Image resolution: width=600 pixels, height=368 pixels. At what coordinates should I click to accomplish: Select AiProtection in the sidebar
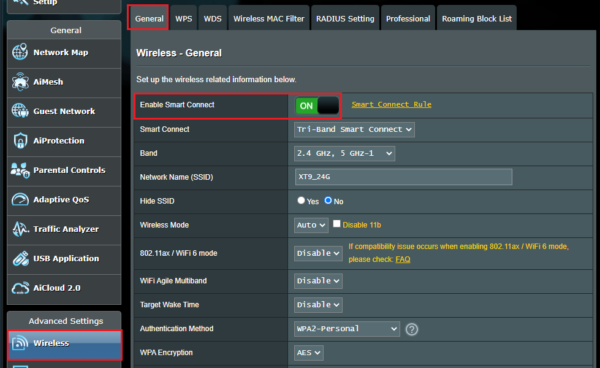64,141
